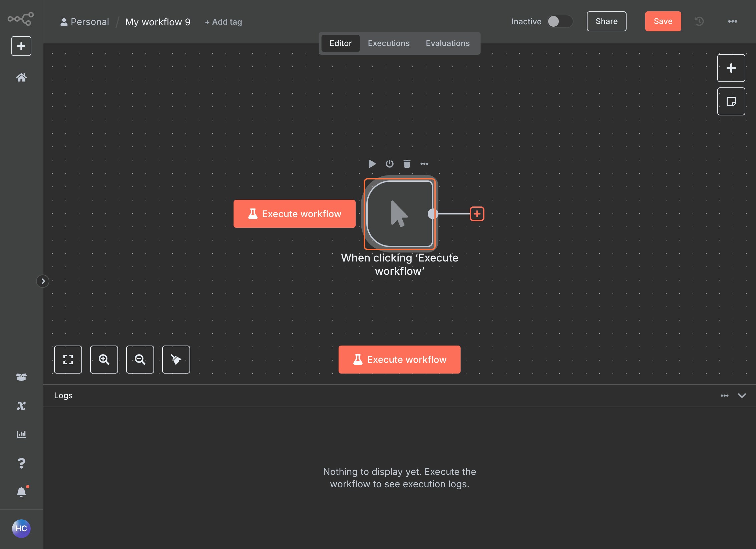Switch to the Executions tab
This screenshot has width=756, height=549.
tap(388, 43)
